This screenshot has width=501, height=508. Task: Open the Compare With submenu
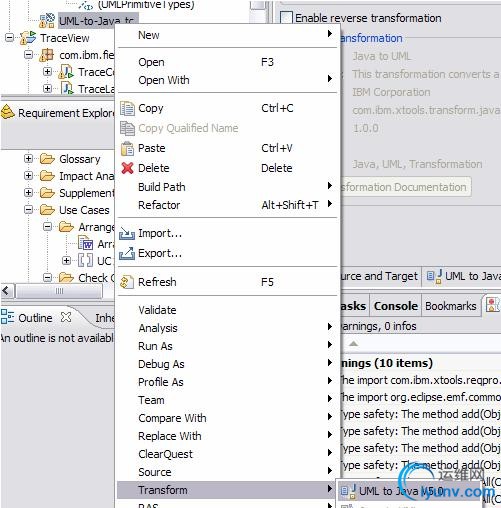(227, 418)
